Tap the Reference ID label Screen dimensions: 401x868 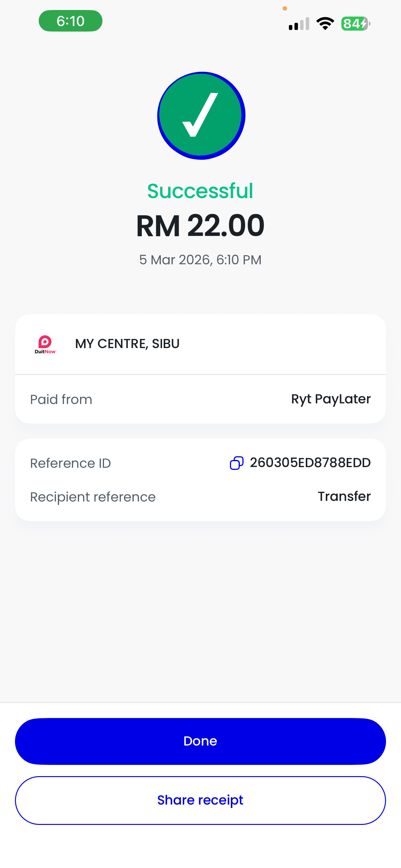tap(70, 463)
